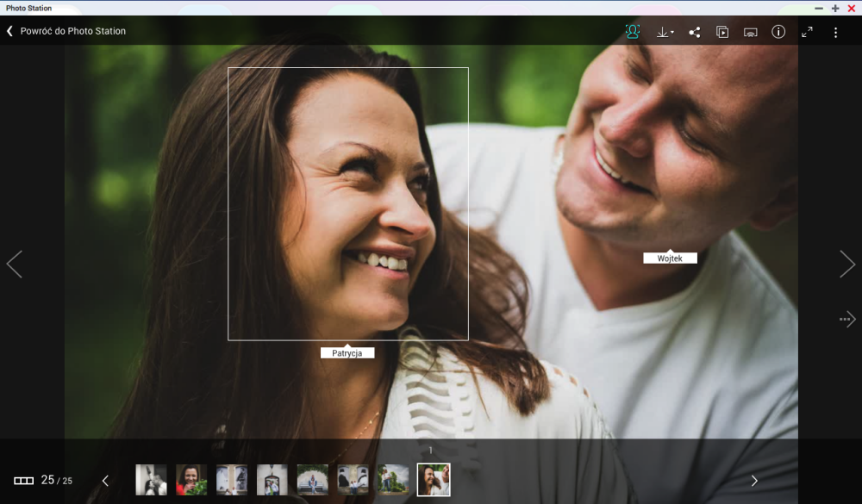The height and width of the screenshot is (504, 862).
Task: Open the download dropdown menu
Action: point(665,33)
